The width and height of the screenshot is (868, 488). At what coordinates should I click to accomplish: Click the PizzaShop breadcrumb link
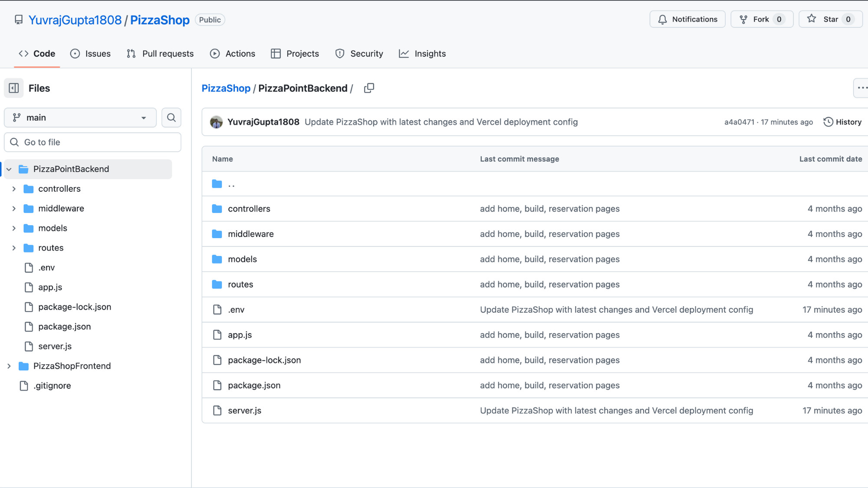tap(226, 88)
